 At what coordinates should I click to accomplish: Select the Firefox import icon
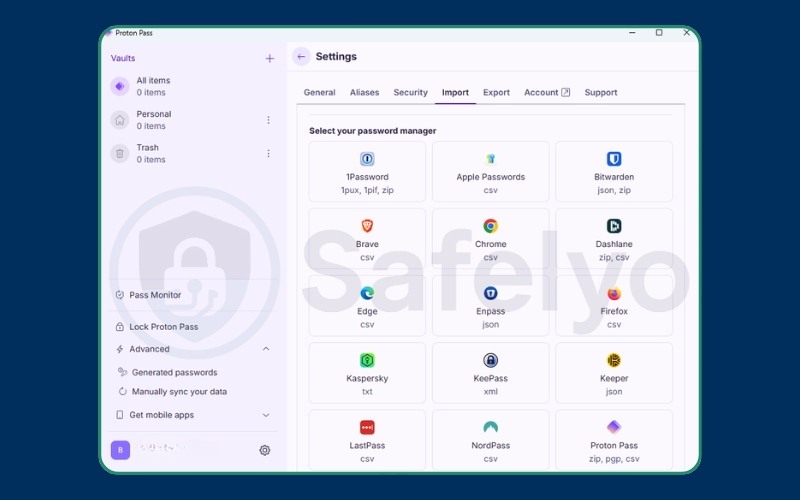[x=614, y=293]
